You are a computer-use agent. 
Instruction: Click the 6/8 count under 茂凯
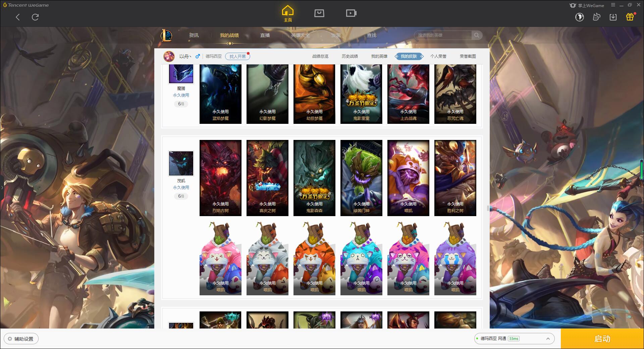click(181, 196)
